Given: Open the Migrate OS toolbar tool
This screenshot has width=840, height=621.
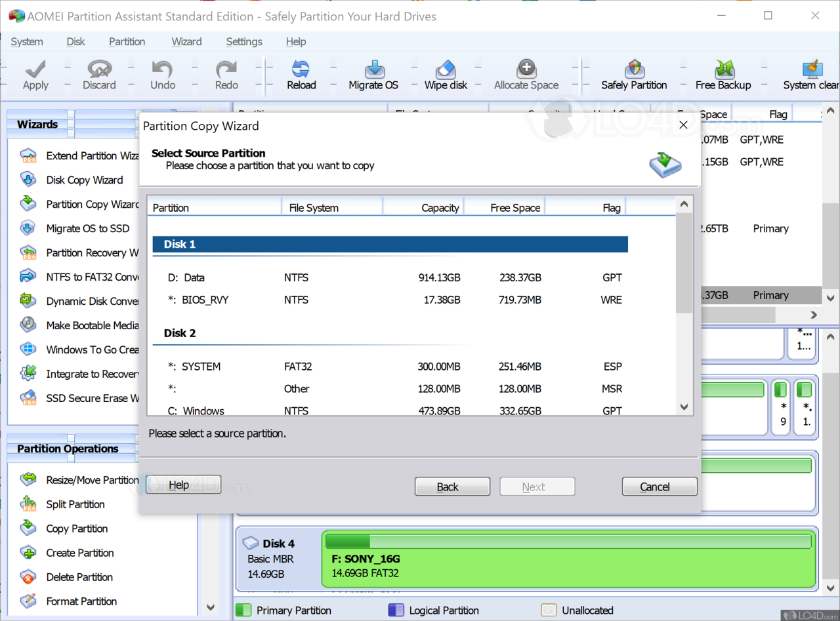Looking at the screenshot, I should pyautogui.click(x=373, y=75).
